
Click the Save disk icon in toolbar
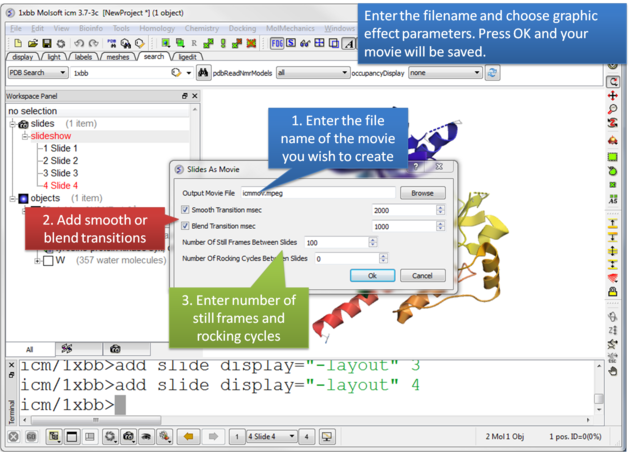pos(47,44)
